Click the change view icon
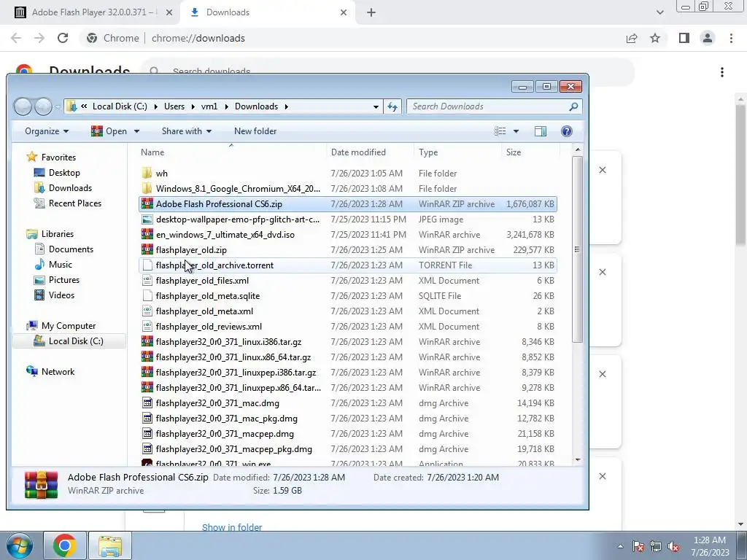 (500, 131)
